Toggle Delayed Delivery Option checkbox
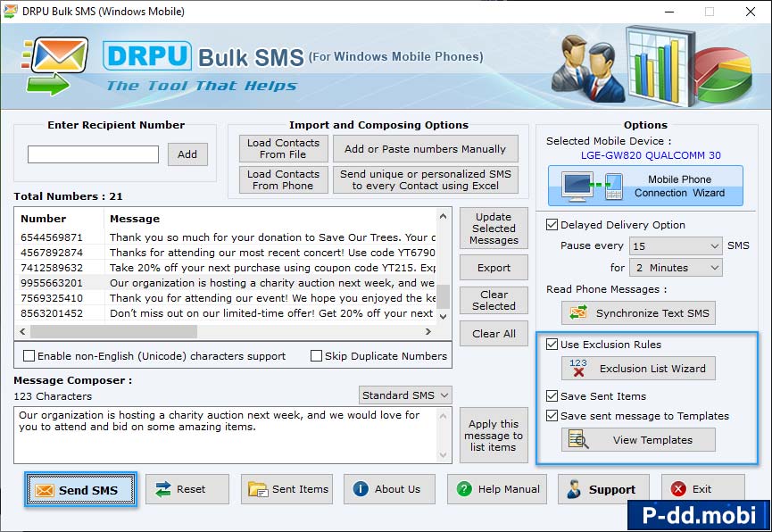The image size is (772, 532). [x=552, y=225]
